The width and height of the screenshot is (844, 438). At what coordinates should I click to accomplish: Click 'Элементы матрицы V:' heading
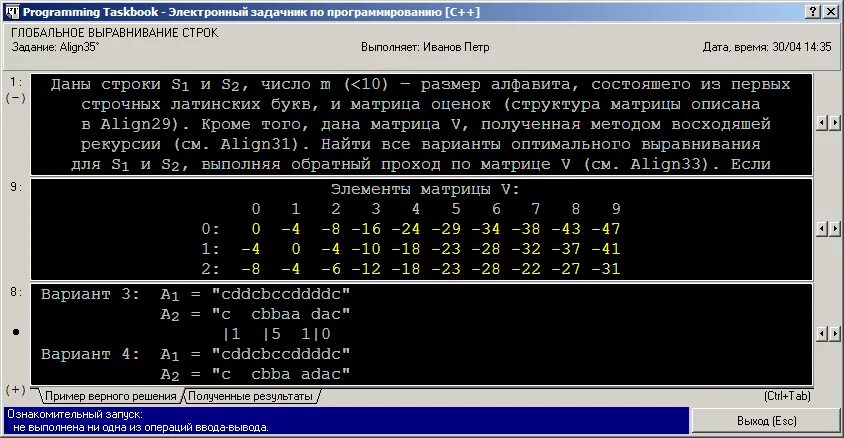[425, 189]
